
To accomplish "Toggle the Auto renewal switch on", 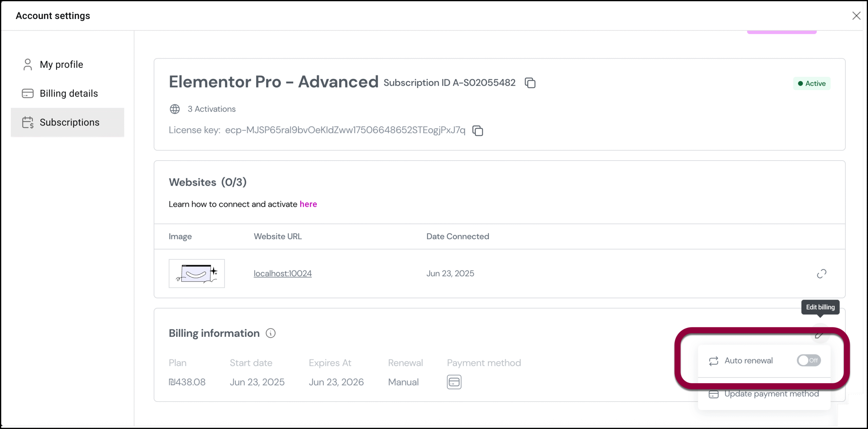I will click(809, 361).
